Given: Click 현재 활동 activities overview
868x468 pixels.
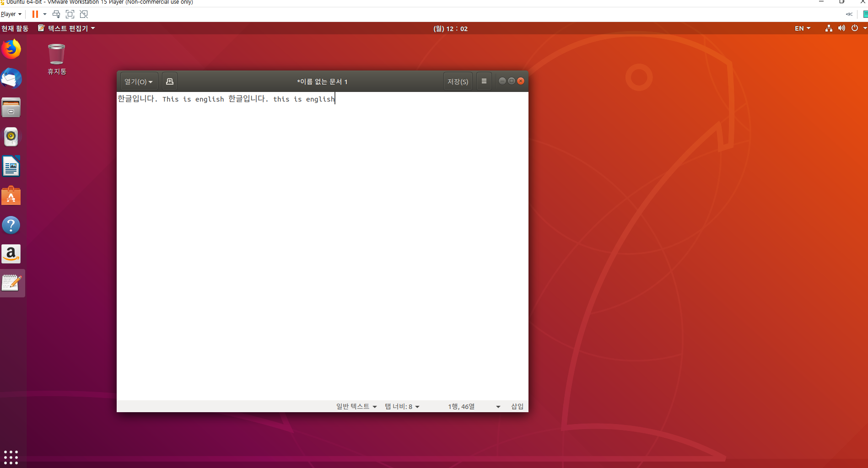Looking at the screenshot, I should [15, 28].
